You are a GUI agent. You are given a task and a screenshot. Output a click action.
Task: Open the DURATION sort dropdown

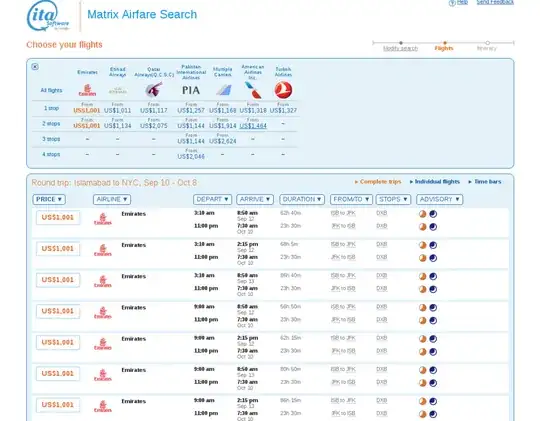(302, 199)
